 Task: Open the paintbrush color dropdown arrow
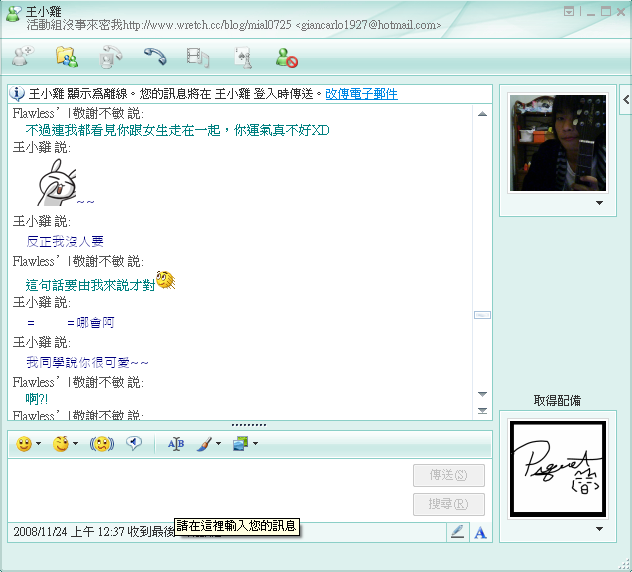pos(218,443)
